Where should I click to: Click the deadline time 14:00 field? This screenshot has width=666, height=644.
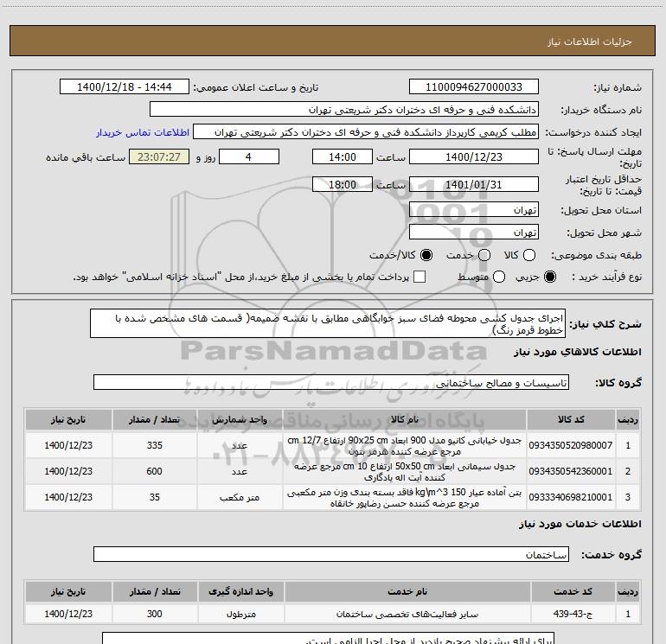pos(343,157)
